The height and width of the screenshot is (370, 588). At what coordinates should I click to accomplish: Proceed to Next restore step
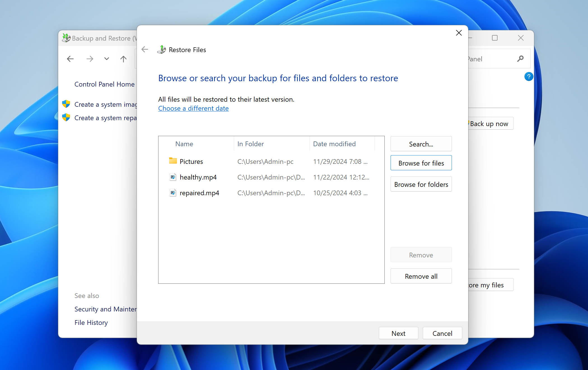[x=398, y=333]
